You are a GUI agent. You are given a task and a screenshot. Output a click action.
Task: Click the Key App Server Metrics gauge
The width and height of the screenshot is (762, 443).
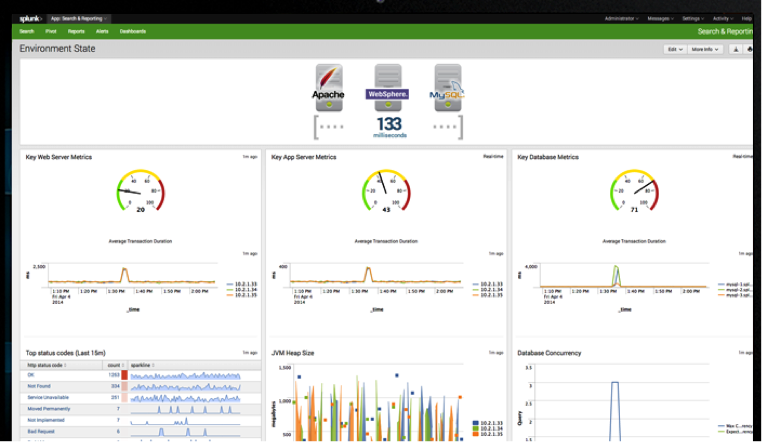[x=386, y=190]
